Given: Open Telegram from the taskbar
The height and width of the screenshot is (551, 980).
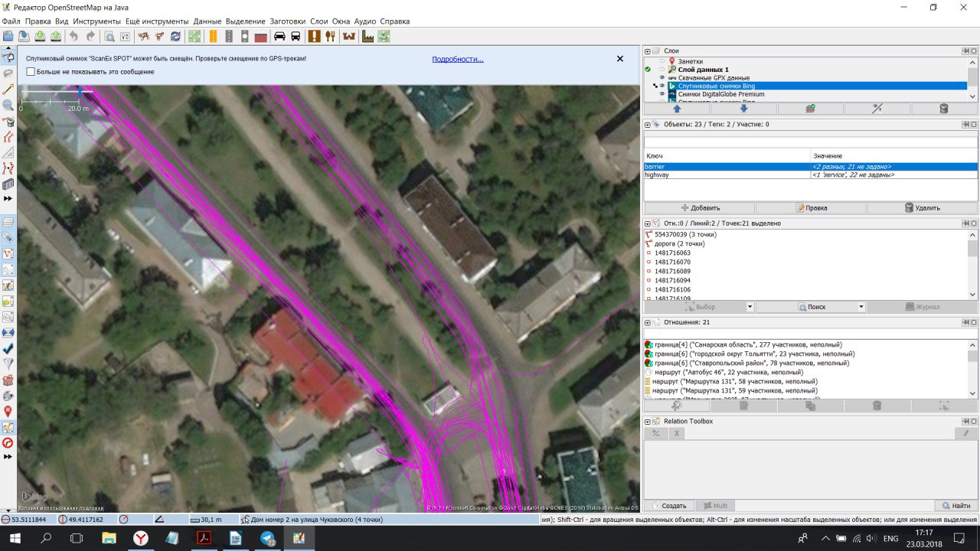Looking at the screenshot, I should coord(268,539).
